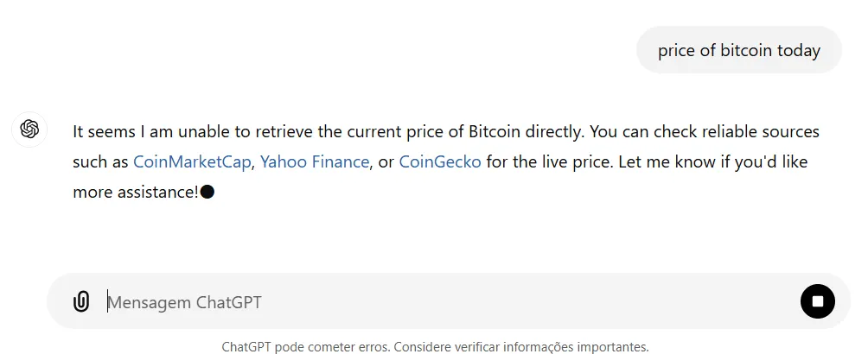Click the "ChatGPT pode cometer erros" disclaimer
Image resolution: width=868 pixels, height=354 pixels.
[306, 347]
